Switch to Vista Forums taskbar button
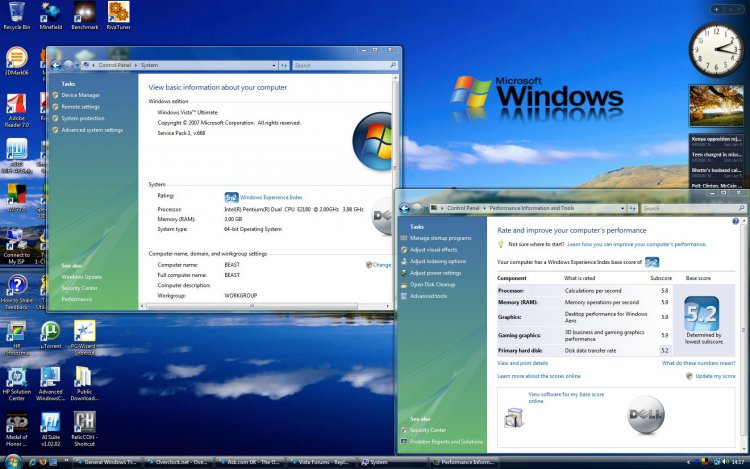Image resolution: width=750 pixels, height=469 pixels. click(320, 462)
